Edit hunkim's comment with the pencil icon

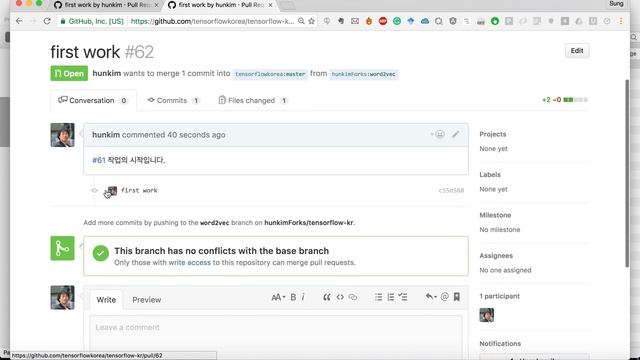tap(456, 134)
